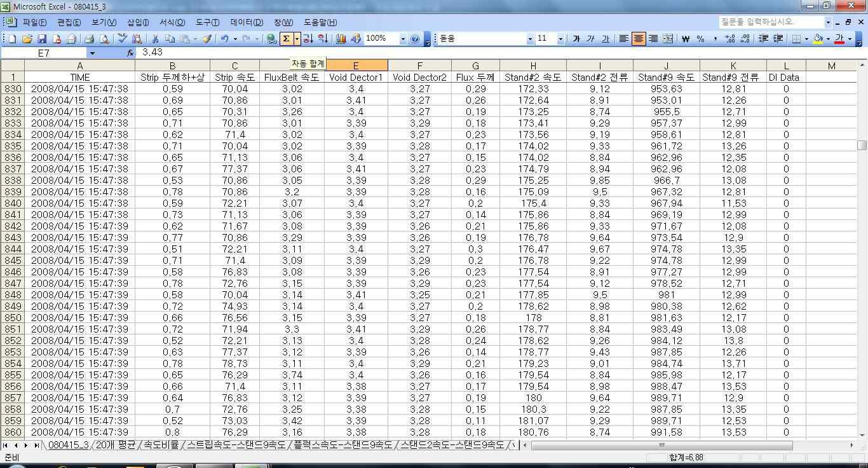The image size is (868, 468).
Task: Expand the Name Box dropdown
Action: click(92, 53)
